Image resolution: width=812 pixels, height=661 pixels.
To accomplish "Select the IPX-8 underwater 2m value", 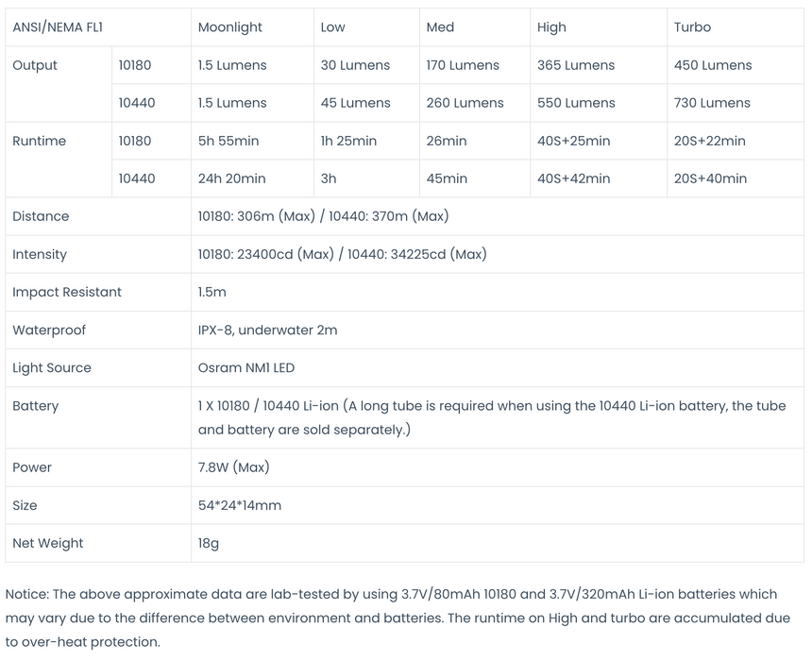I will click(267, 330).
